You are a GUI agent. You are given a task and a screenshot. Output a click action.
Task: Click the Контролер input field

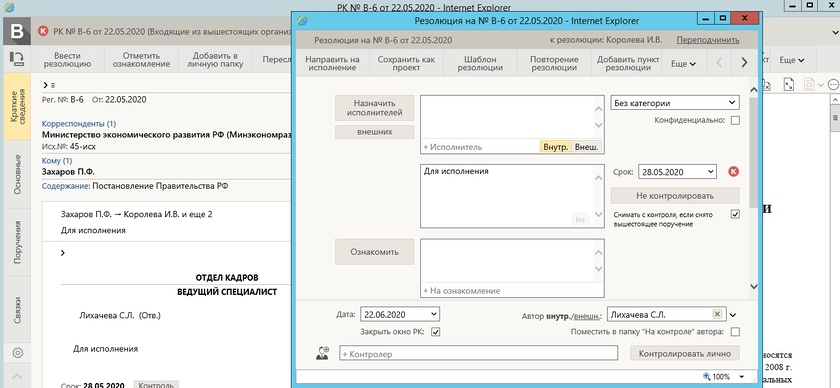point(478,353)
